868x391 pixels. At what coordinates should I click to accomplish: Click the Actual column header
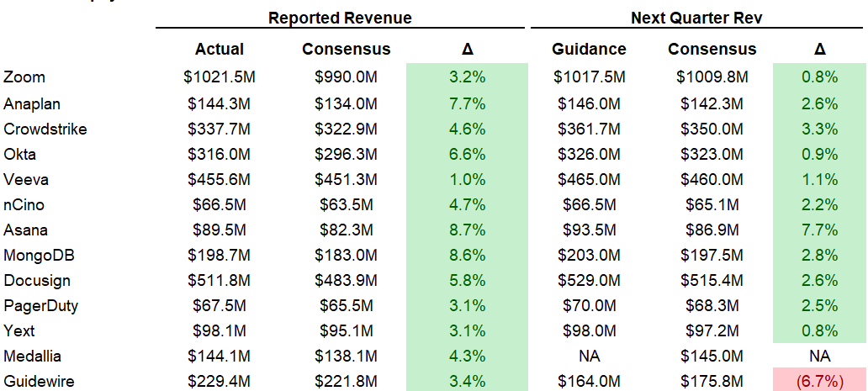coord(220,50)
